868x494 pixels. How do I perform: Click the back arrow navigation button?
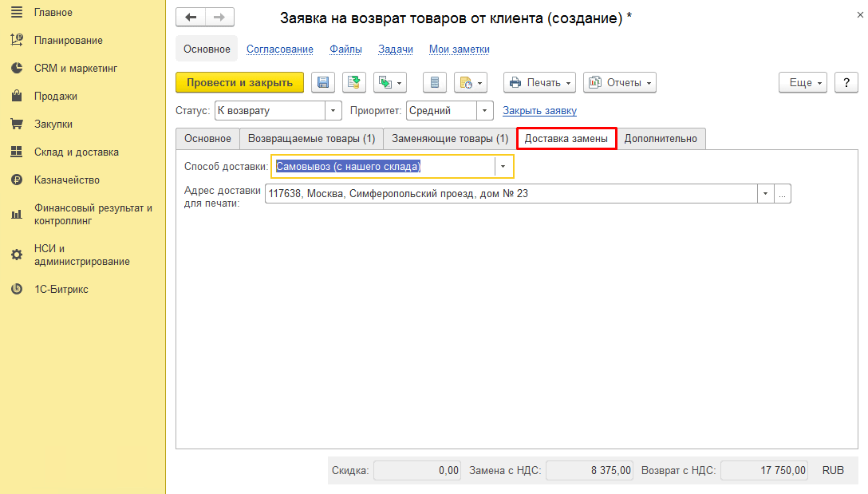(x=191, y=18)
